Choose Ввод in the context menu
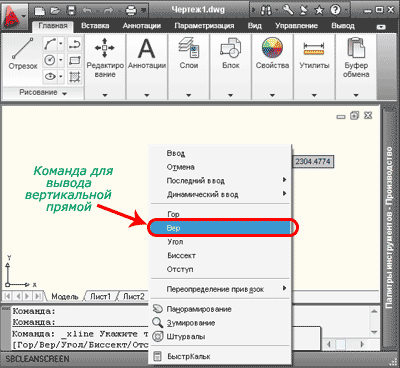This screenshot has width=400, height=368. tap(220, 153)
